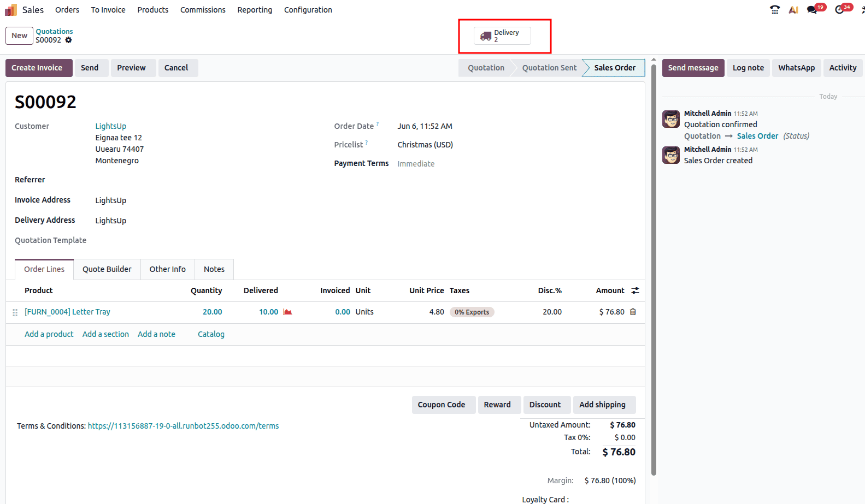Delete the Letter Tray order line
The image size is (865, 504).
633,312
